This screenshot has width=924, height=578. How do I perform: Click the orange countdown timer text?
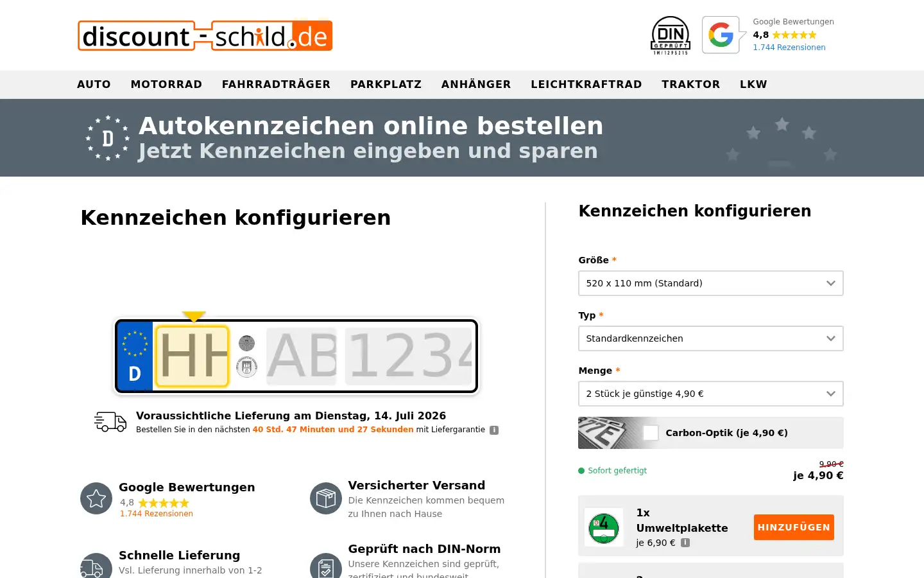[x=333, y=430]
